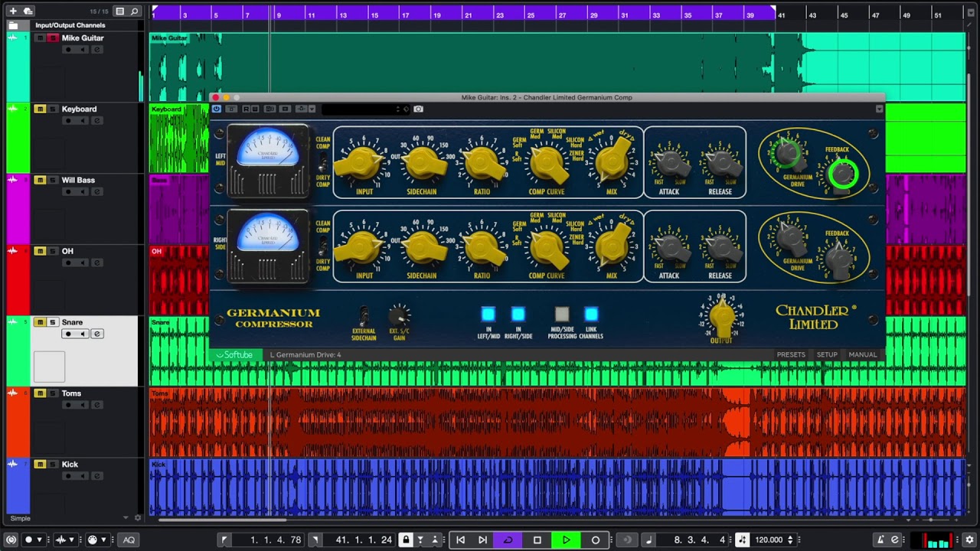Click the Left Germanium Drive knob

[786, 155]
